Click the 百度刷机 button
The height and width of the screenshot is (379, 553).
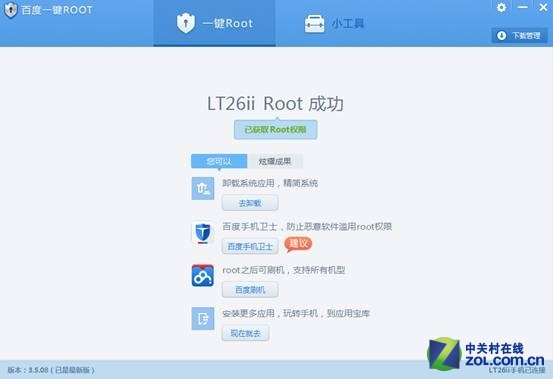tap(250, 290)
